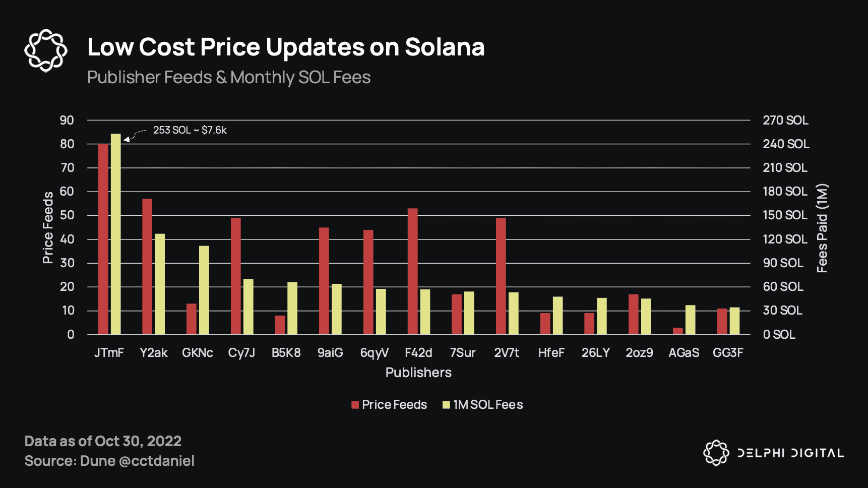Click the Low Cost Price Updates title
868x488 pixels.
(286, 47)
